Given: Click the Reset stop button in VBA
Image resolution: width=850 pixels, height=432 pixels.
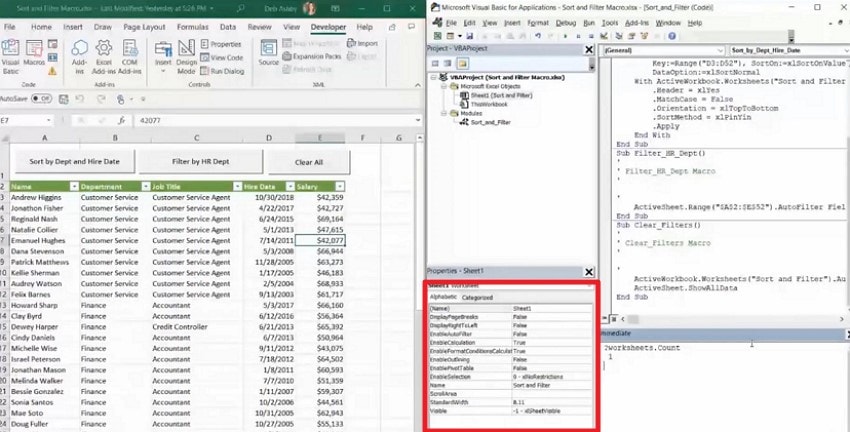Looking at the screenshot, I should coord(591,36).
